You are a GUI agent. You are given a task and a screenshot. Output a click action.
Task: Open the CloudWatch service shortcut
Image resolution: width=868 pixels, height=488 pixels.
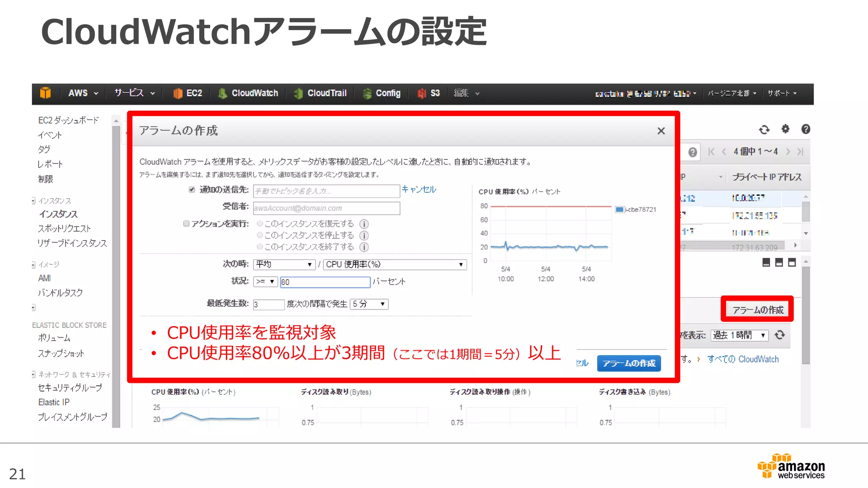[249, 93]
